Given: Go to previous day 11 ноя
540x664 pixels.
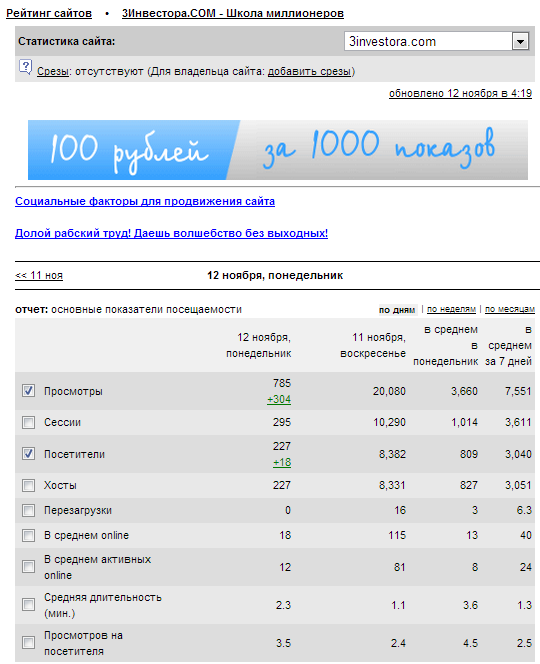Looking at the screenshot, I should [39, 275].
